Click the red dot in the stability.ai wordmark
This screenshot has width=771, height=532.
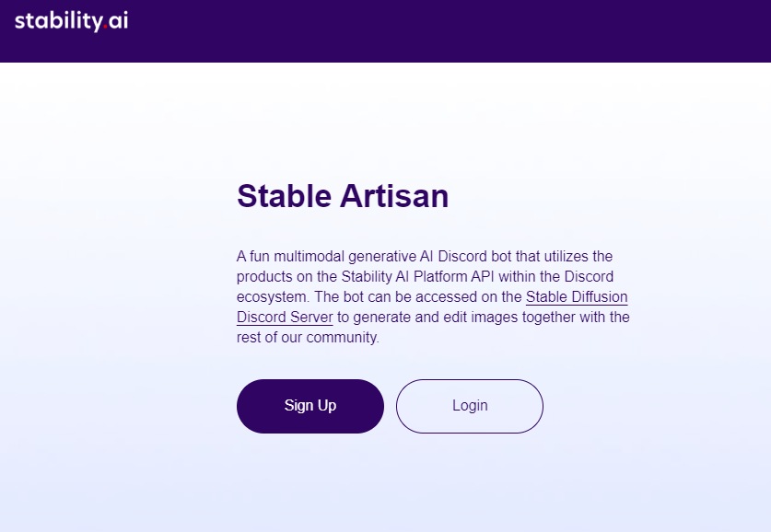click(x=104, y=26)
